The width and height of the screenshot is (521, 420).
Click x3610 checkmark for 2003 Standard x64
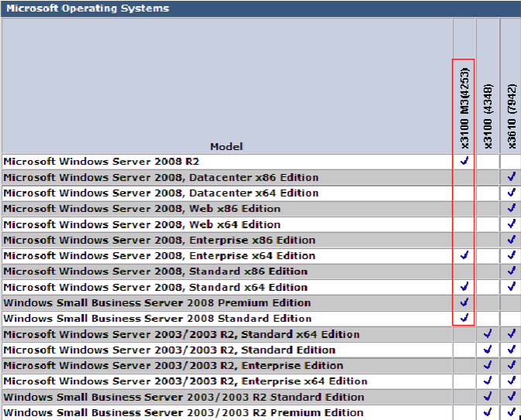[x=512, y=333]
